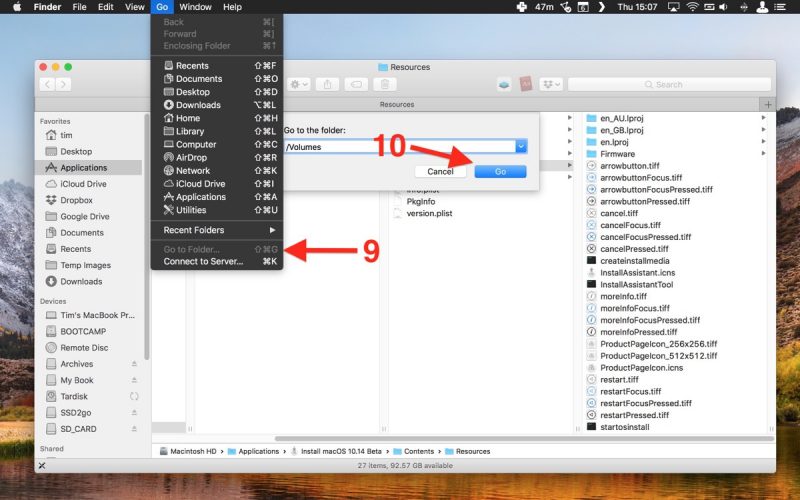This screenshot has height=500, width=800.
Task: Click the Delete trash toolbar icon
Action: point(385,84)
